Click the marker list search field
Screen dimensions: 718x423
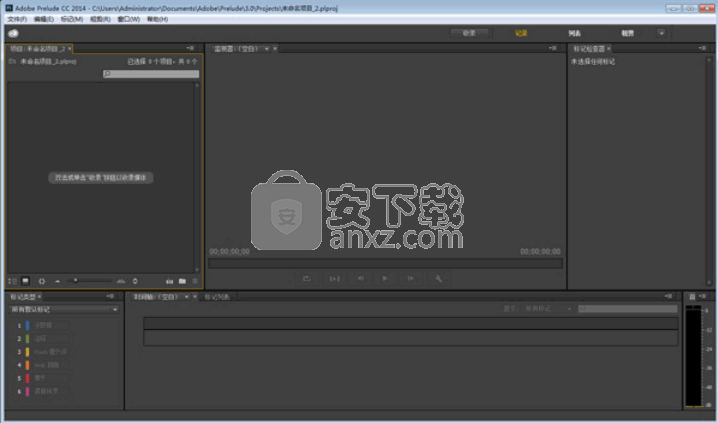[x=627, y=309]
